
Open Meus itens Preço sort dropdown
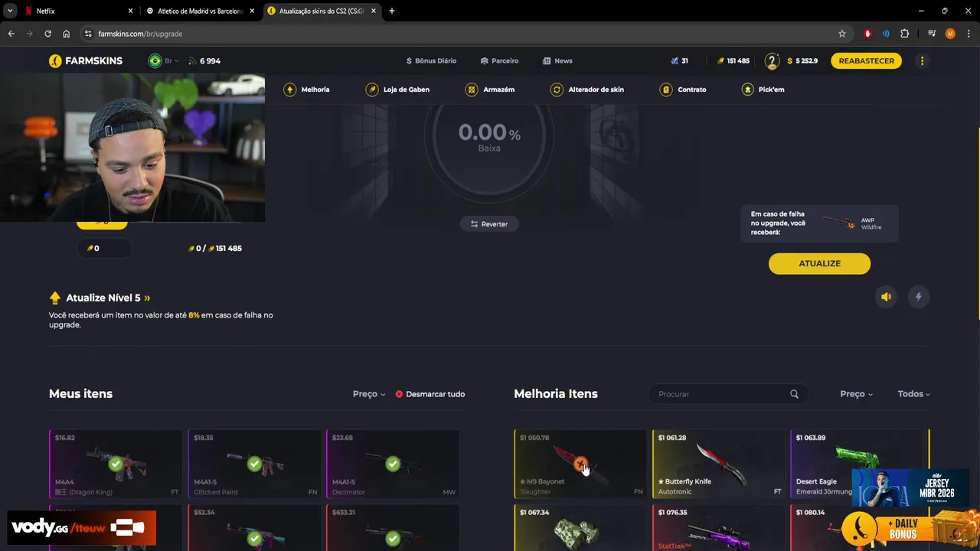click(369, 394)
